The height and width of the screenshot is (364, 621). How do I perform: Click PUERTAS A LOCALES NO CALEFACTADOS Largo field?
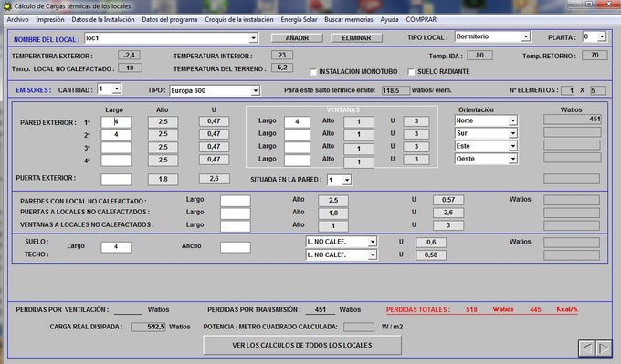click(x=236, y=213)
